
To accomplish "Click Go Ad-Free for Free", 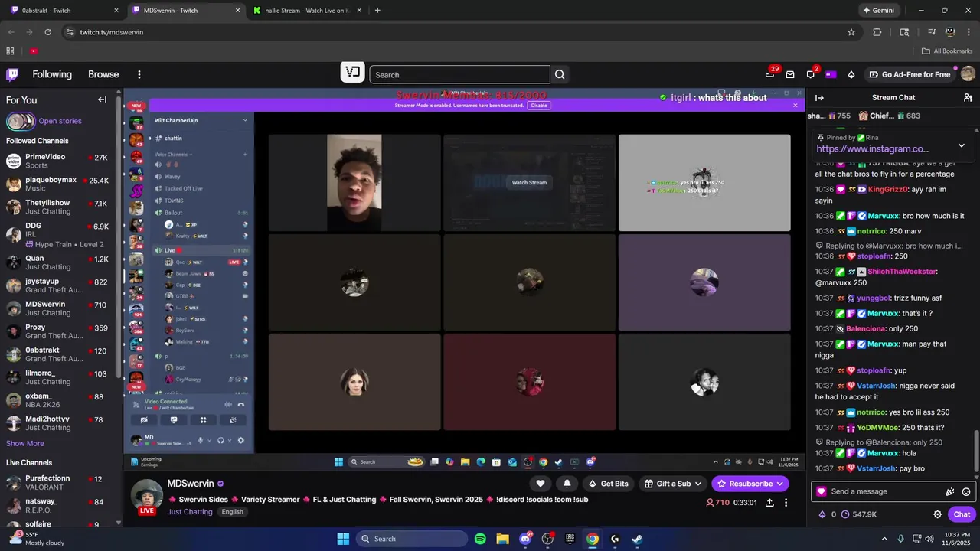I will tap(910, 74).
